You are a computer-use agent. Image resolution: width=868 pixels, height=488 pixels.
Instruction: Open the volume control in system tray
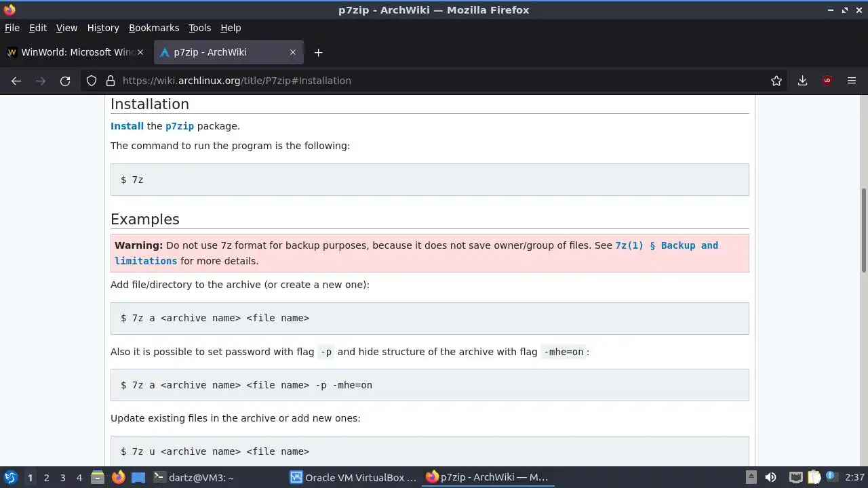(x=770, y=477)
